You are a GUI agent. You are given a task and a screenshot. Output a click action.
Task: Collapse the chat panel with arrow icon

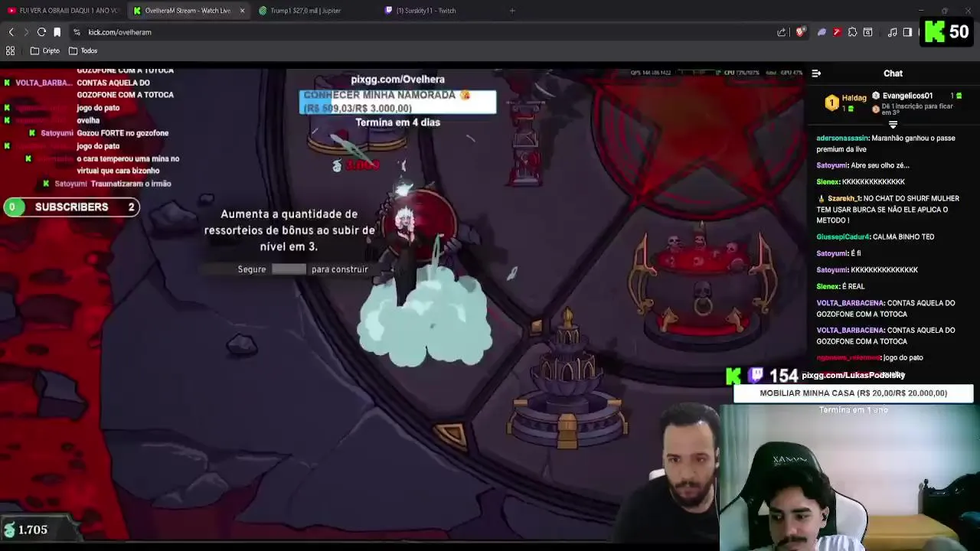point(816,73)
